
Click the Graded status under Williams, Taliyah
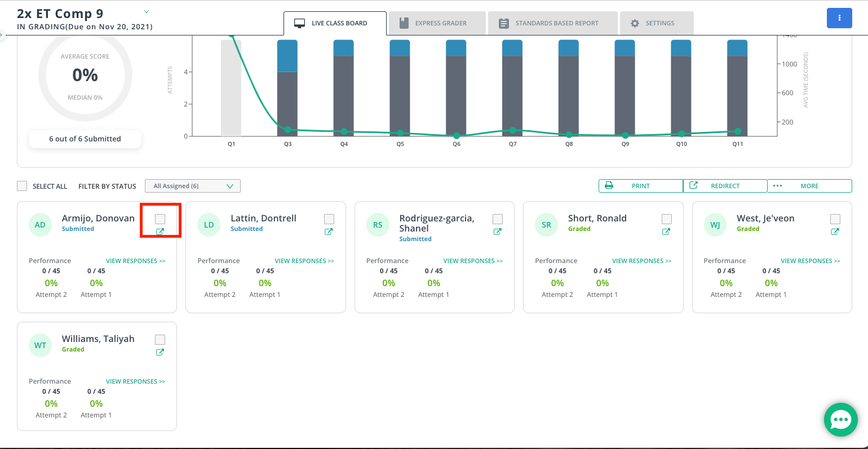[x=73, y=349]
